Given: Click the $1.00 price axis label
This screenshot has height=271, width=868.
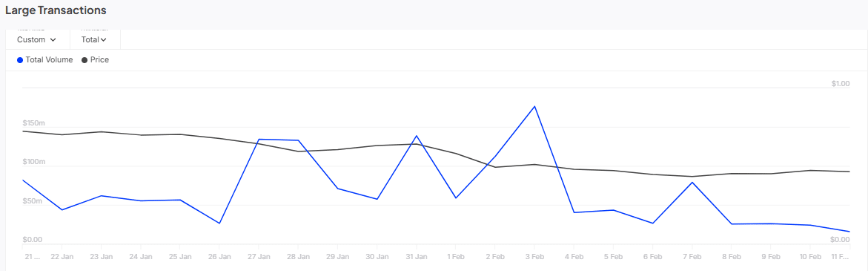Looking at the screenshot, I should pyautogui.click(x=841, y=84).
